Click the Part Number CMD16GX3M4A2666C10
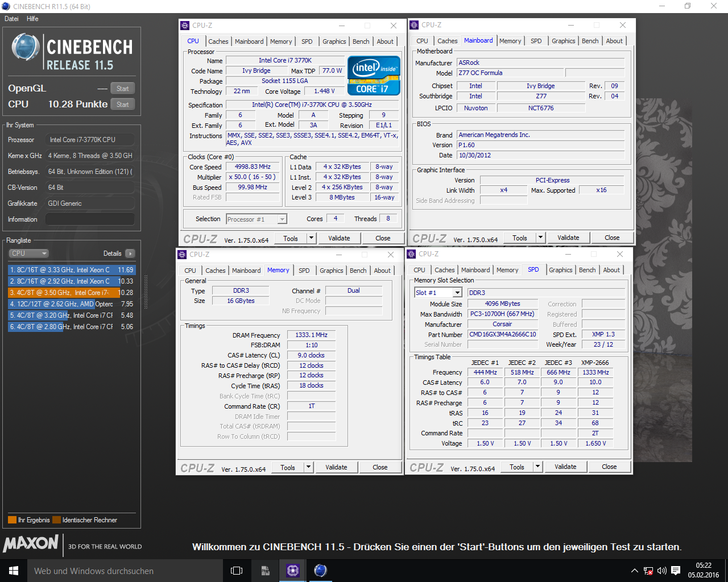The image size is (728, 582). point(503,334)
